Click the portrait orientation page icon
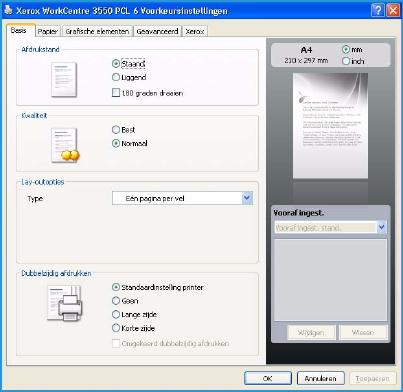The height and width of the screenshot is (392, 403). [x=64, y=80]
